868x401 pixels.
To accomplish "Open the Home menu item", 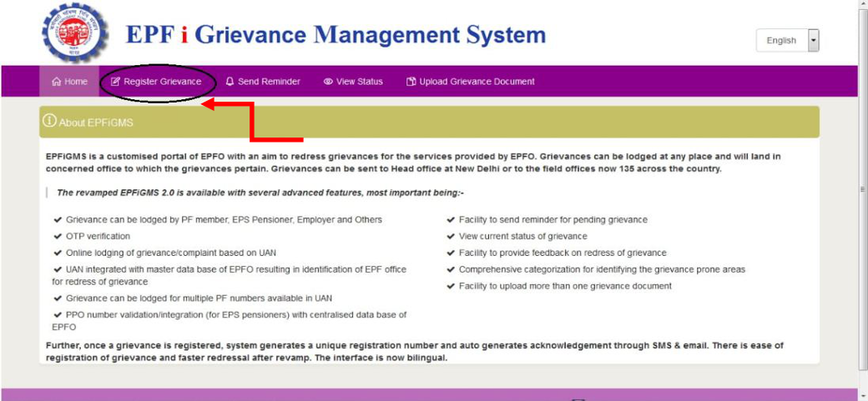I will tap(69, 82).
